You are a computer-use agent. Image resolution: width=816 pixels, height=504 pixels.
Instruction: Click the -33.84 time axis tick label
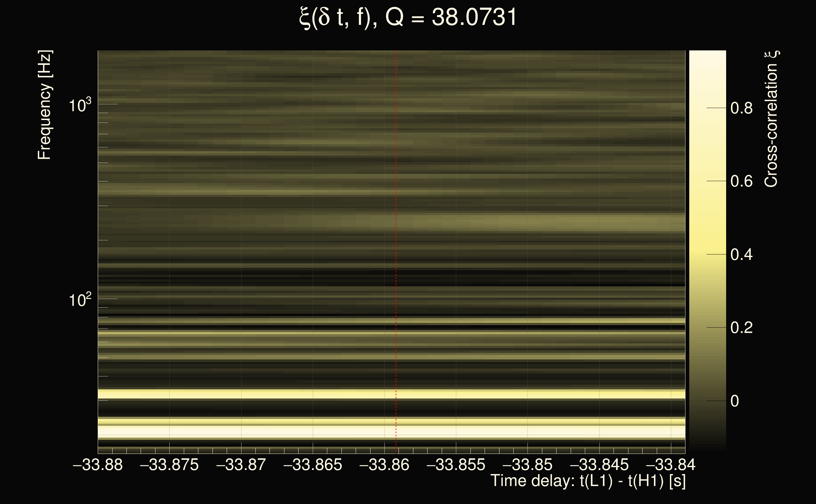(x=671, y=465)
